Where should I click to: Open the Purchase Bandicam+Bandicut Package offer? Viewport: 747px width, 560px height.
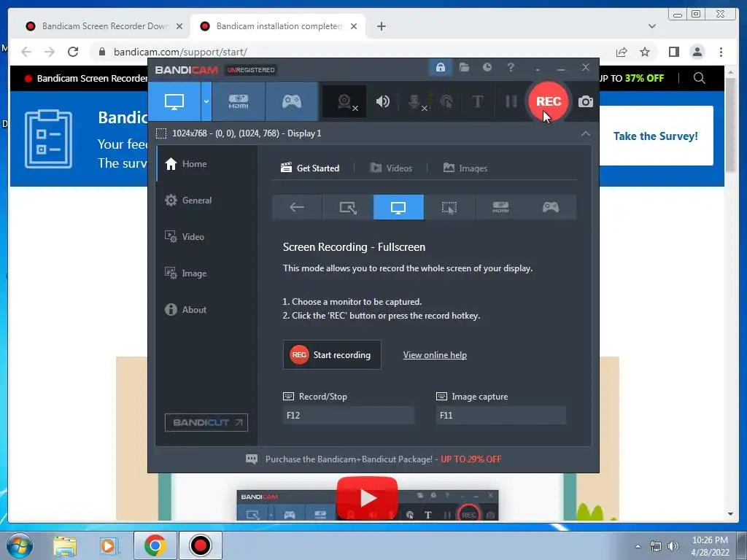tap(383, 459)
